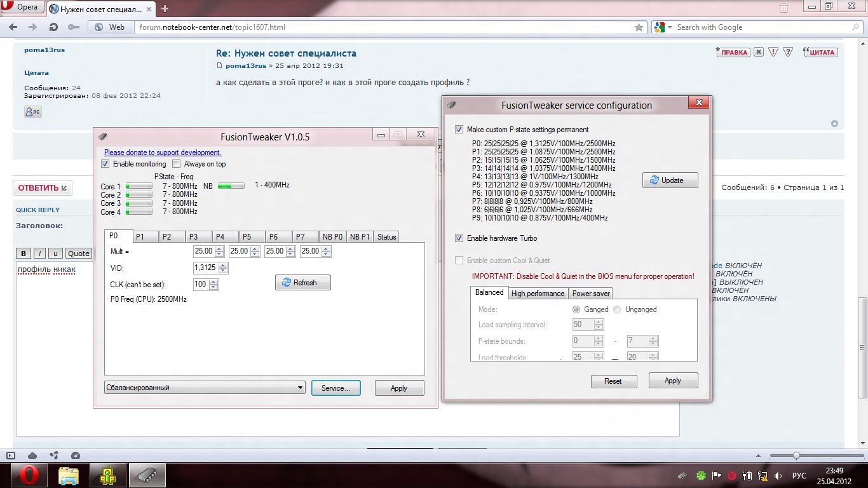Screen dimensions: 868x488
Task: Bookmark page with address bar star
Action: tap(639, 27)
